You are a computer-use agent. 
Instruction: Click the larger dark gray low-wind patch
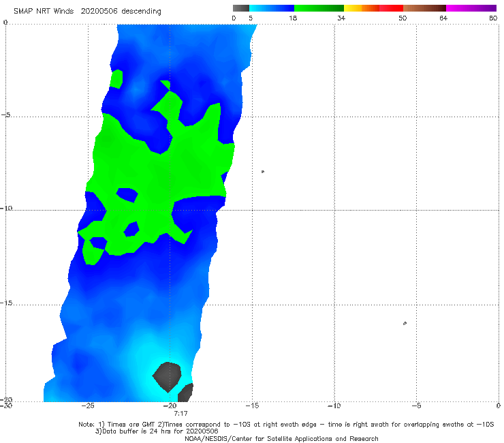(x=167, y=377)
